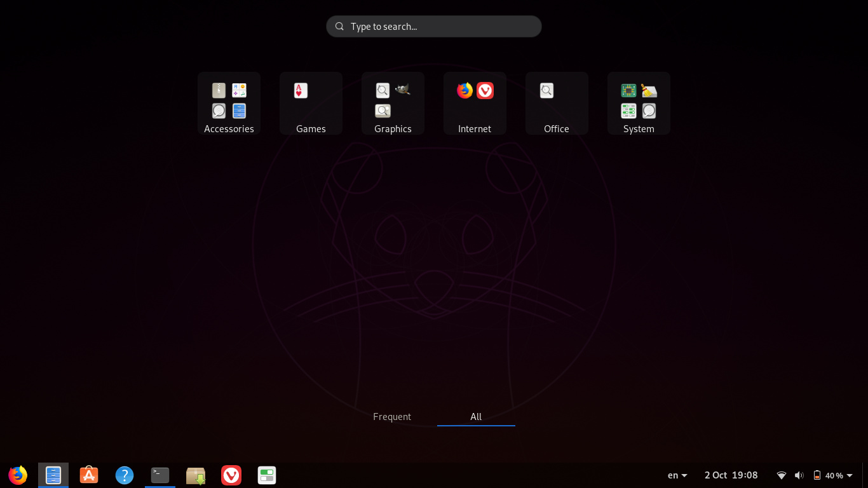The width and height of the screenshot is (868, 488).
Task: Open the package installer box icon
Action: click(x=196, y=475)
